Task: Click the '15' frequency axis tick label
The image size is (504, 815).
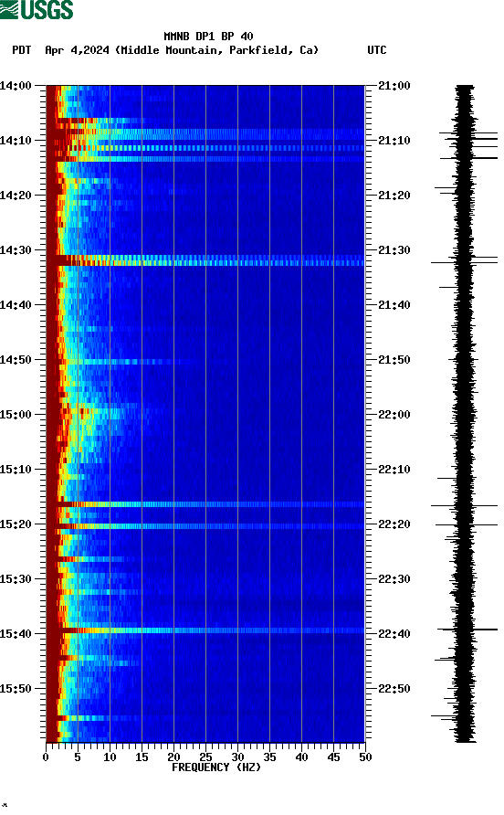Action: (x=142, y=757)
